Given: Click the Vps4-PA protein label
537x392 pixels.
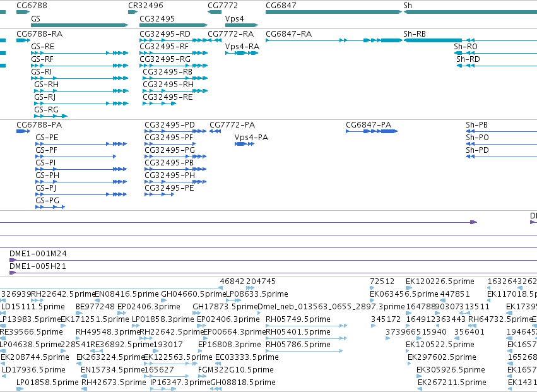Looking at the screenshot, I should (251, 138).
